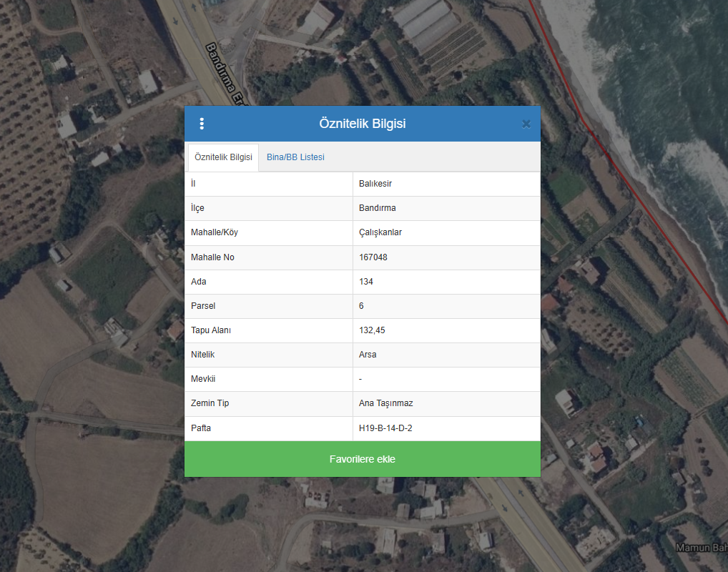Viewport: 728px width, 572px height.
Task: Click the Tapu Alanı value 132,45
Action: tap(372, 330)
